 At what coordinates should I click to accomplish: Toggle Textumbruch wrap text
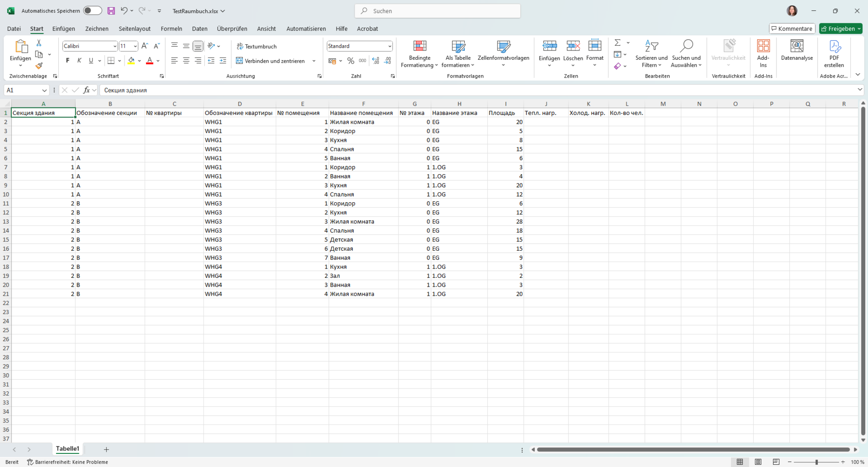click(257, 46)
